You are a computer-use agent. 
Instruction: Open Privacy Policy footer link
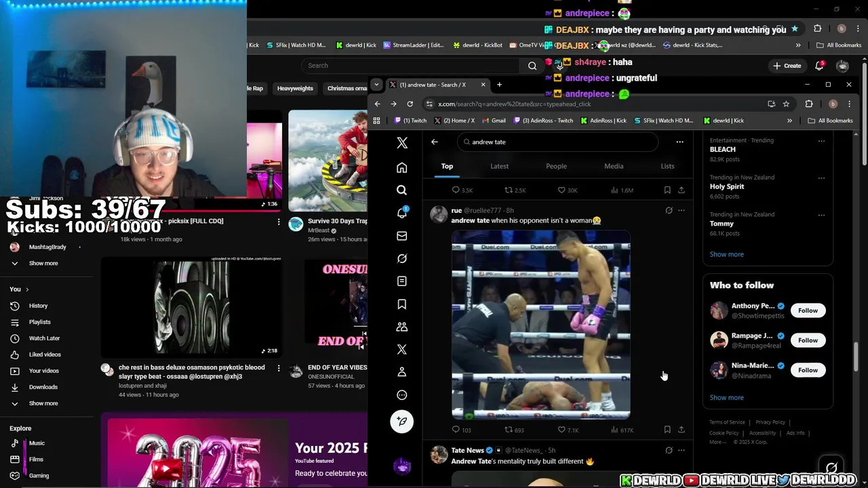tap(770, 422)
